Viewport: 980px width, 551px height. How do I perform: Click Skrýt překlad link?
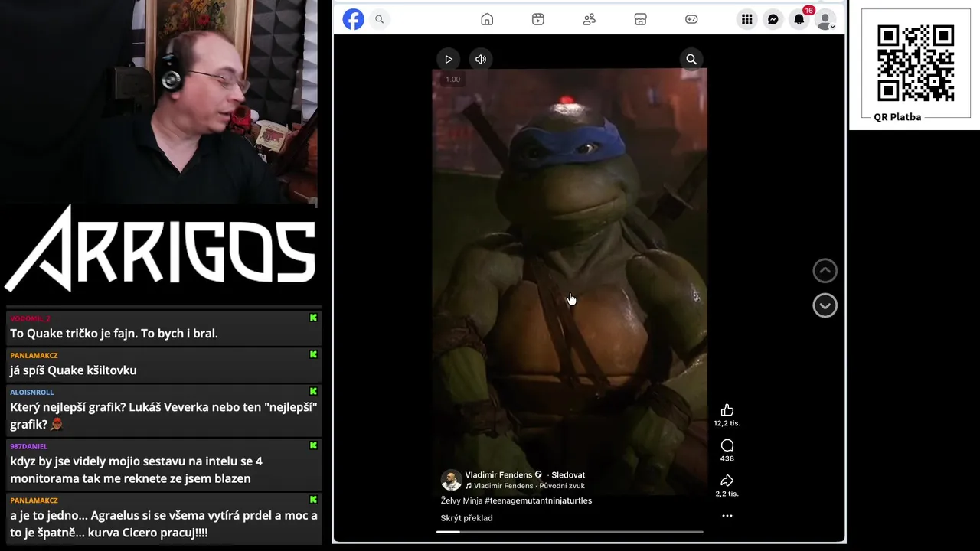coord(466,518)
